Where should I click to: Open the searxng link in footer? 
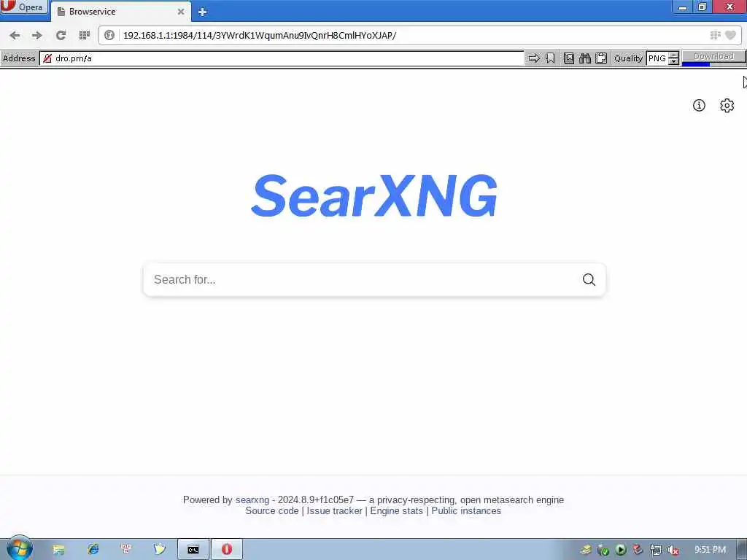(252, 500)
